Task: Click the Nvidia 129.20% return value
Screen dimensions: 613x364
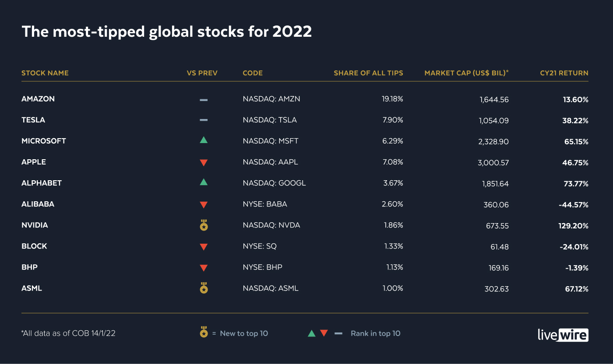Action: point(573,226)
